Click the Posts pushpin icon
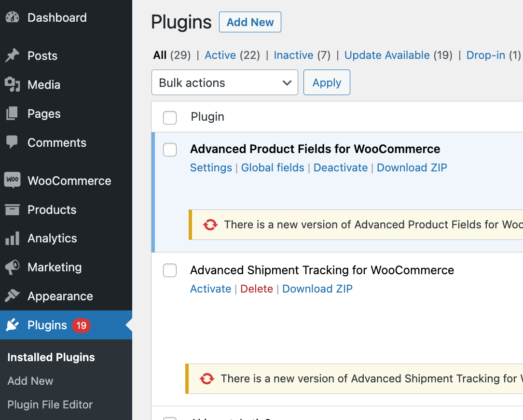The image size is (523, 420). coord(13,56)
